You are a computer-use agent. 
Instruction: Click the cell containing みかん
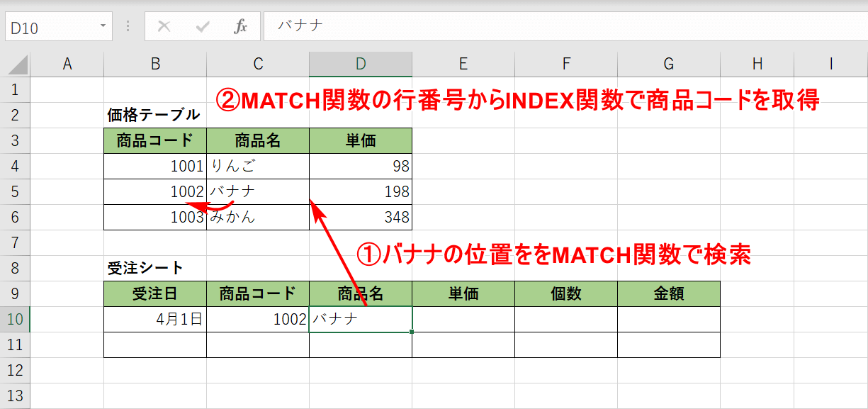(x=257, y=217)
